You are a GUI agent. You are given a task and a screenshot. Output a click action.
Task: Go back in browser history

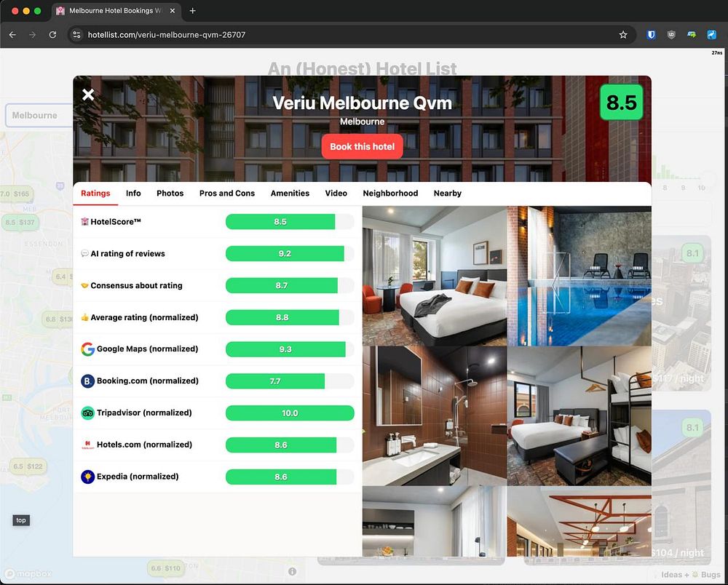pyautogui.click(x=12, y=35)
